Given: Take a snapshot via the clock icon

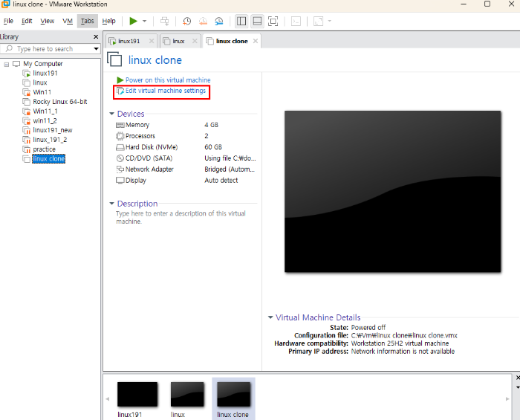Looking at the screenshot, I should coord(187,22).
